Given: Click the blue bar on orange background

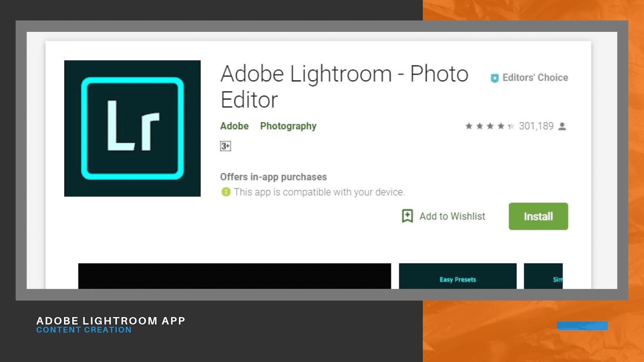Looking at the screenshot, I should [x=582, y=325].
